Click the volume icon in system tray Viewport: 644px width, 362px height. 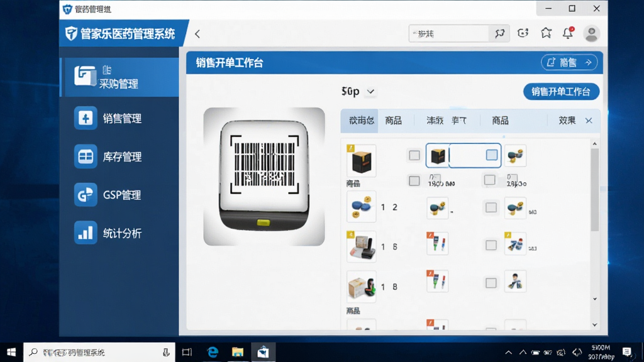coord(577,352)
